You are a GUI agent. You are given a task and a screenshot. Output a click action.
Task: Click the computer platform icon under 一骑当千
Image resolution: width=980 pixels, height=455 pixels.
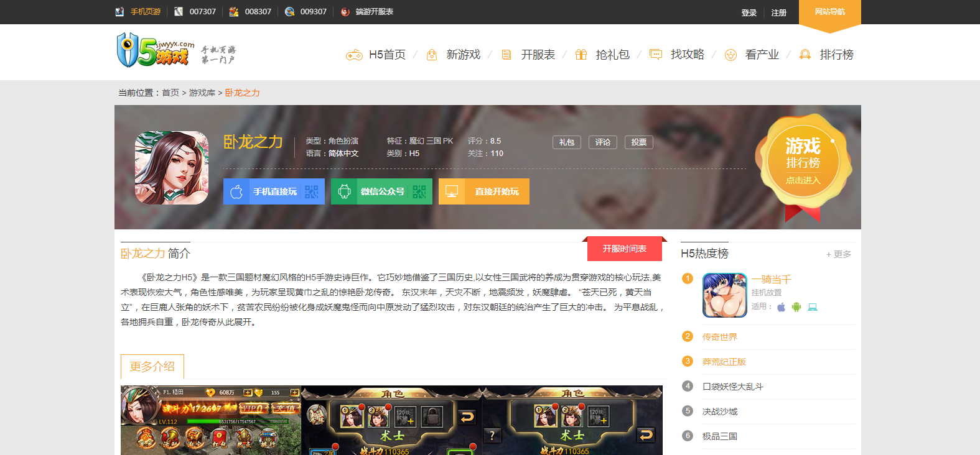click(x=813, y=306)
